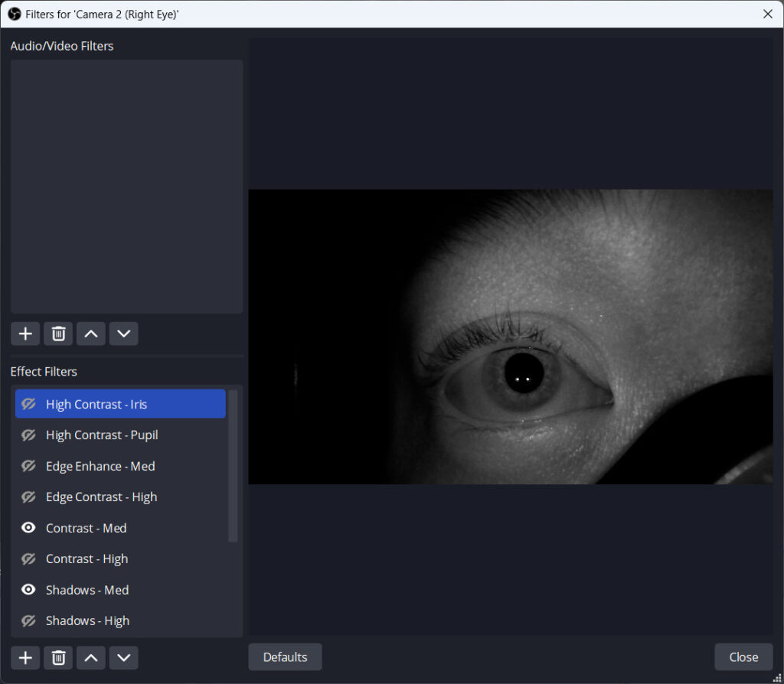Hide the Contrast - Med filter
This screenshot has width=784, height=684.
[x=28, y=528]
